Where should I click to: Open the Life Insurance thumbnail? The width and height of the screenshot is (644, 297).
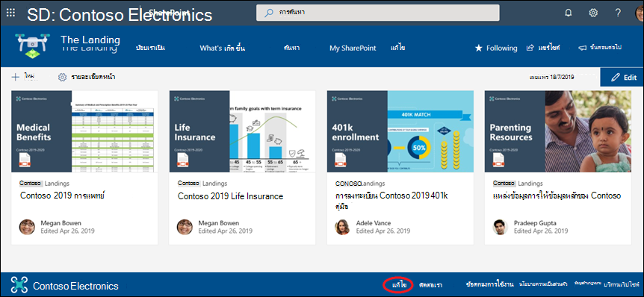click(242, 131)
